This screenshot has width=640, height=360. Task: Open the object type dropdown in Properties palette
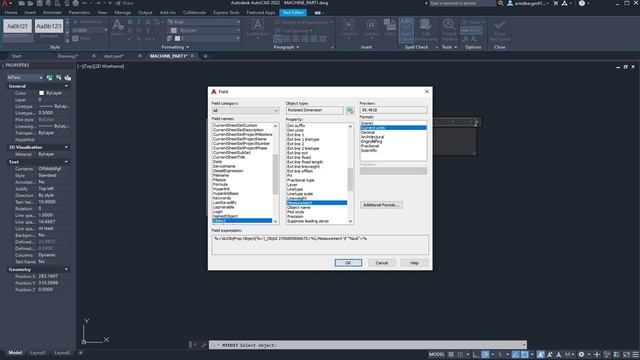(x=24, y=78)
